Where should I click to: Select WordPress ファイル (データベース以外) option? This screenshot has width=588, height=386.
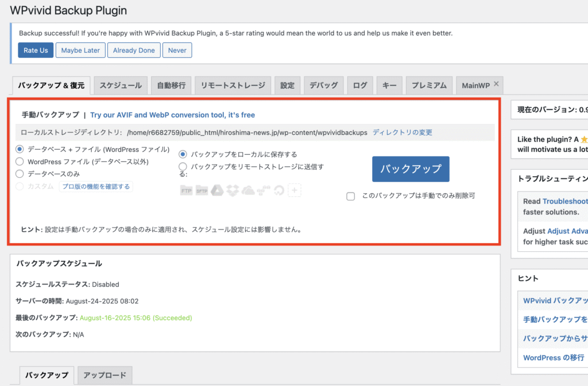20,161
